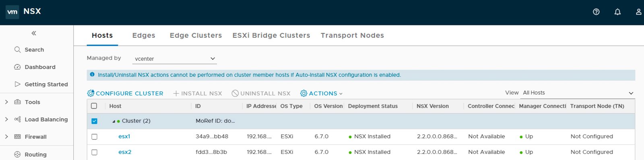Expand the Tools sidebar section
644x160 pixels.
pos(6,102)
